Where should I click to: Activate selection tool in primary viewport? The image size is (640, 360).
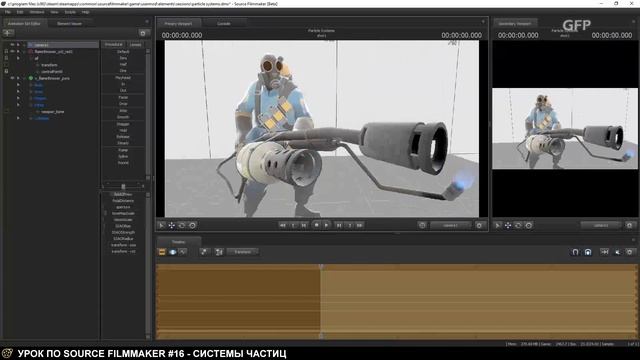pos(161,225)
